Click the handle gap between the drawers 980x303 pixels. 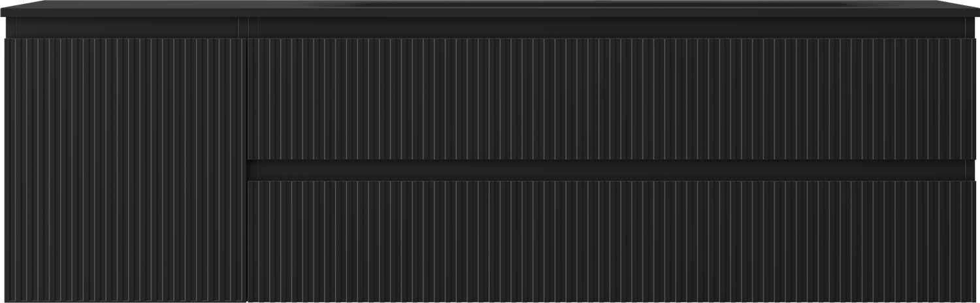(x=606, y=170)
